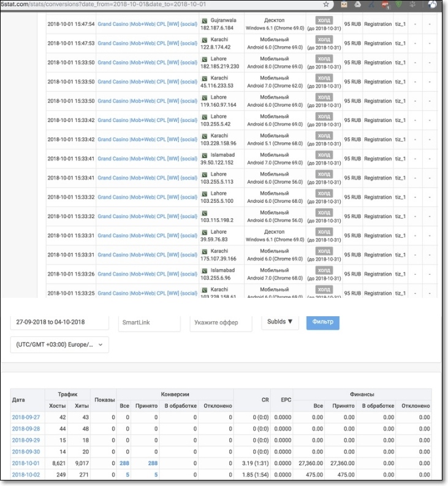
Task: Click the blue extension icon beside Google Drive
Action: 371,4
